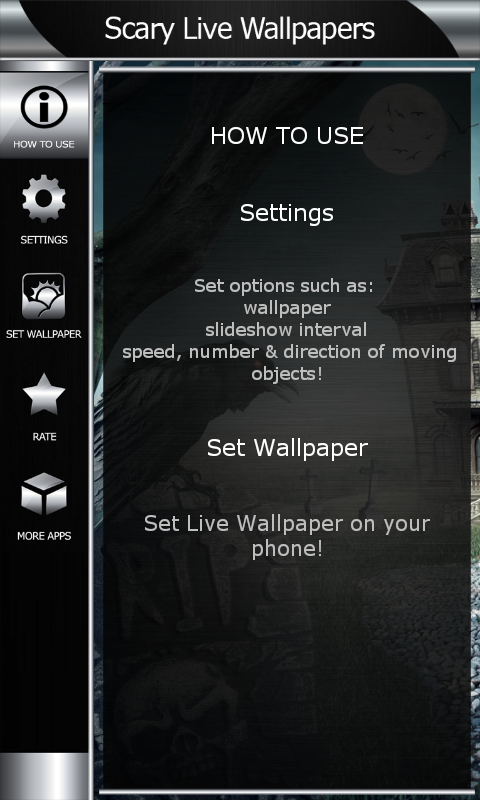Select the SETTINGS sidebar label
Viewport: 480px width, 800px height.
pyautogui.click(x=44, y=240)
